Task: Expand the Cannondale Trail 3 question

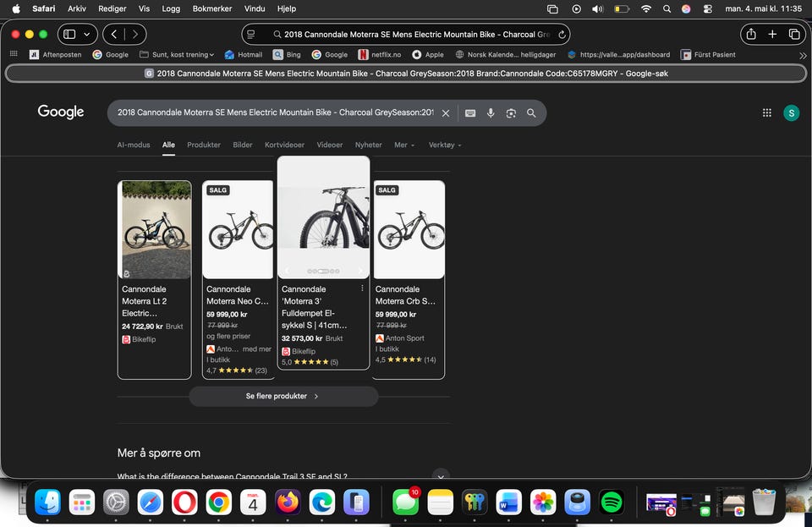Action: [441, 475]
